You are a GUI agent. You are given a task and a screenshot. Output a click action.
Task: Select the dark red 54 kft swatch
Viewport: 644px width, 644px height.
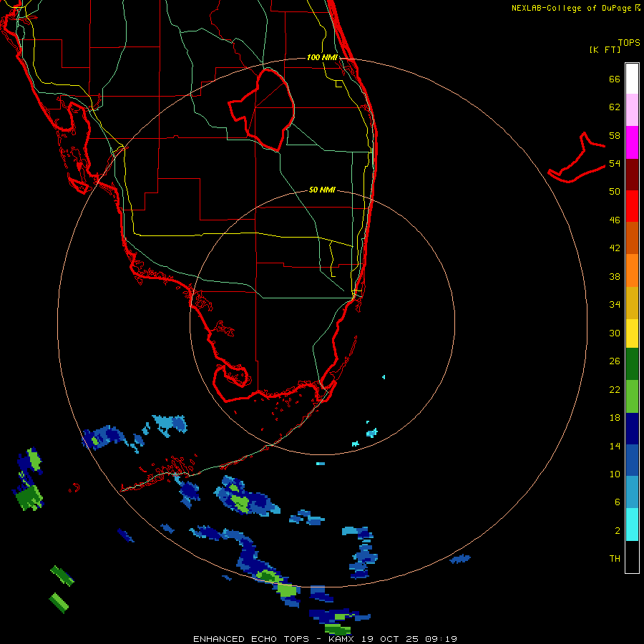632,175
